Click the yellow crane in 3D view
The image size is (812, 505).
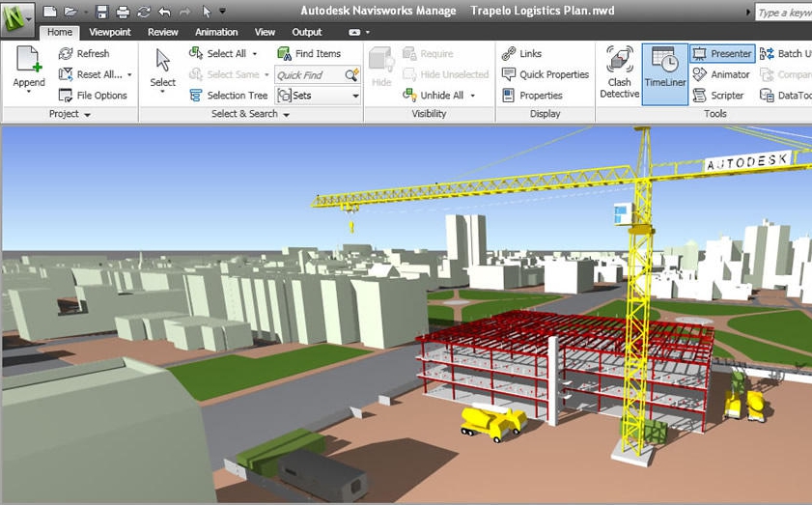coord(638,290)
